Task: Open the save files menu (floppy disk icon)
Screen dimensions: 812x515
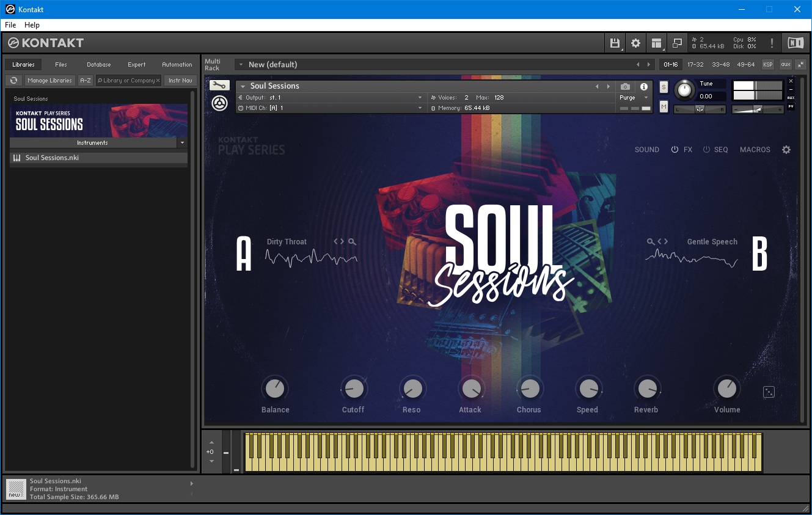Action: tap(615, 43)
